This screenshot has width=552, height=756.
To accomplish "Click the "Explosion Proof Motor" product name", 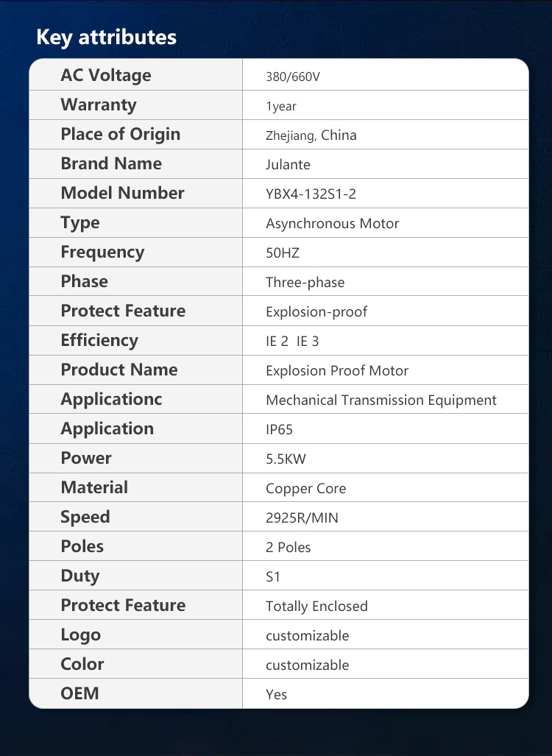I will (336, 371).
